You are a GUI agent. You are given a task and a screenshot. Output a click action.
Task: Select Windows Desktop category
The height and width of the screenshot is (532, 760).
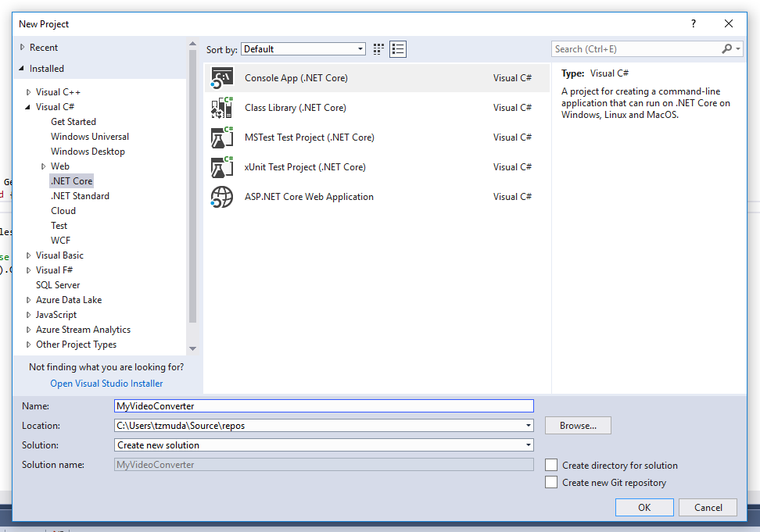(x=88, y=152)
